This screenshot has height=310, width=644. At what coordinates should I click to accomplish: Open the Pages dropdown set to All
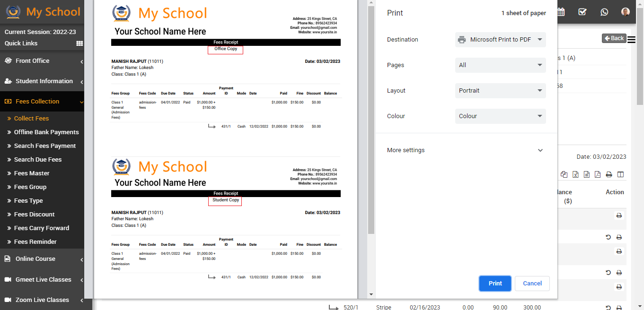pyautogui.click(x=500, y=65)
